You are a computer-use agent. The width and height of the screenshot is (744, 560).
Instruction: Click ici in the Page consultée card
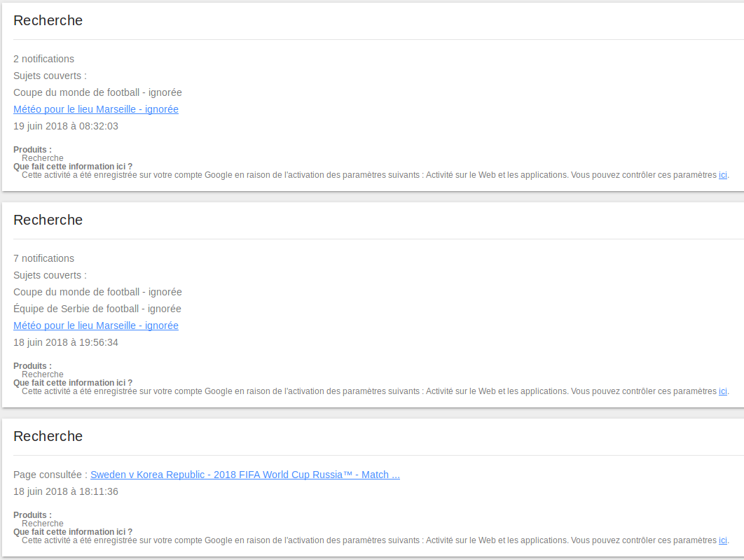coord(722,540)
